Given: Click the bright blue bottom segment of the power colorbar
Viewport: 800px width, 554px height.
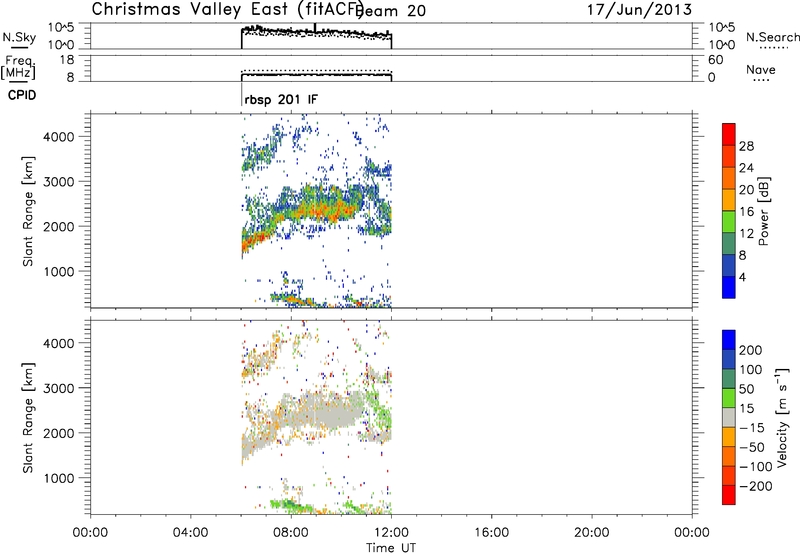Looking at the screenshot, I should [729, 287].
